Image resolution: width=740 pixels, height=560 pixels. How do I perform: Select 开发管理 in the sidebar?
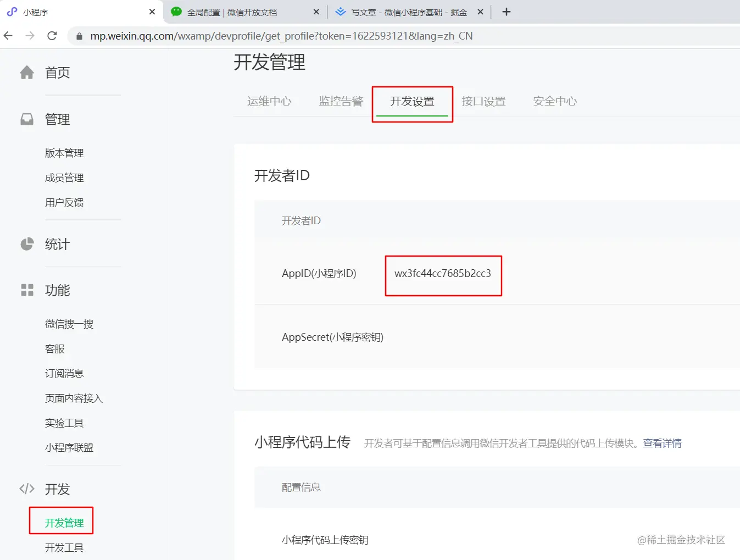pos(64,523)
